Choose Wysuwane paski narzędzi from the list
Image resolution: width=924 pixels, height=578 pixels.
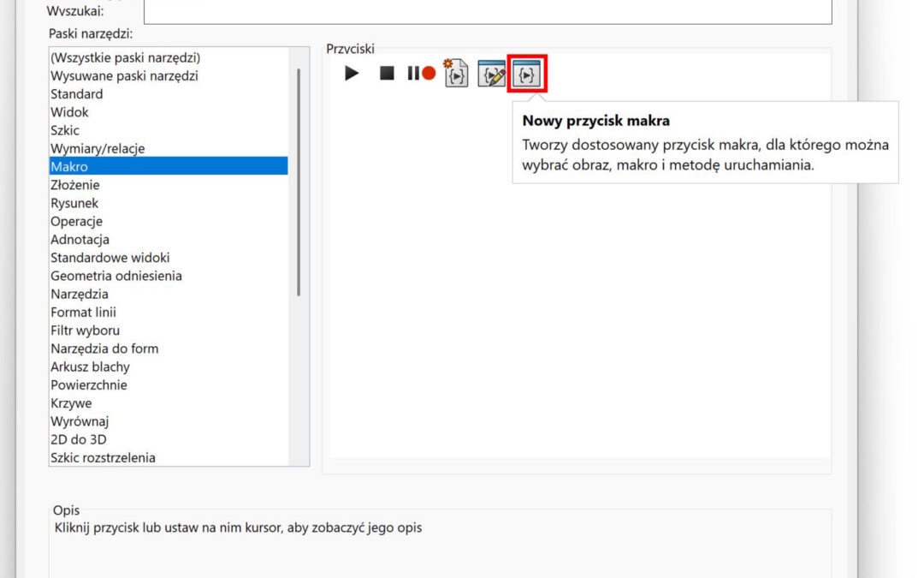click(x=124, y=76)
